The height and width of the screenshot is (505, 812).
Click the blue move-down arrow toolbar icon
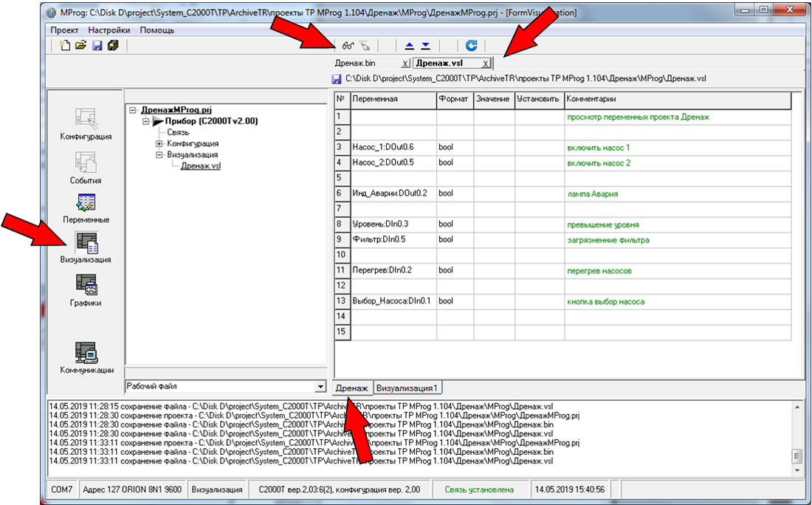click(x=425, y=45)
